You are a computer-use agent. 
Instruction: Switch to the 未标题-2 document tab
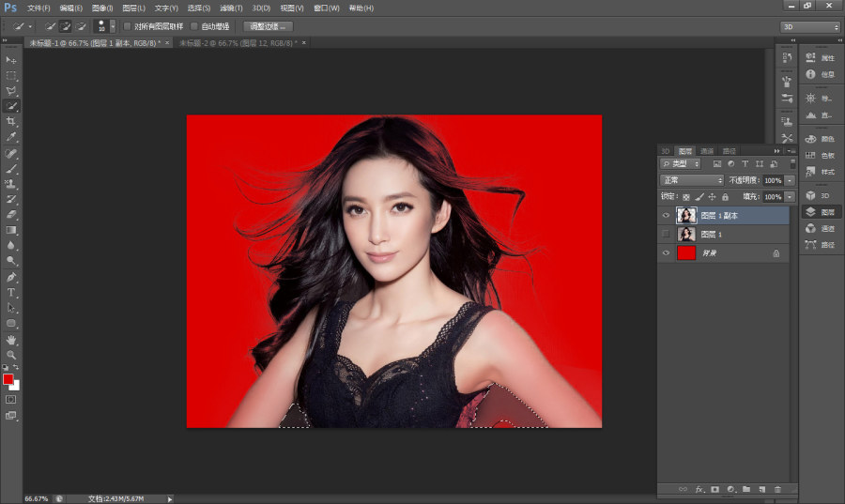click(238, 42)
